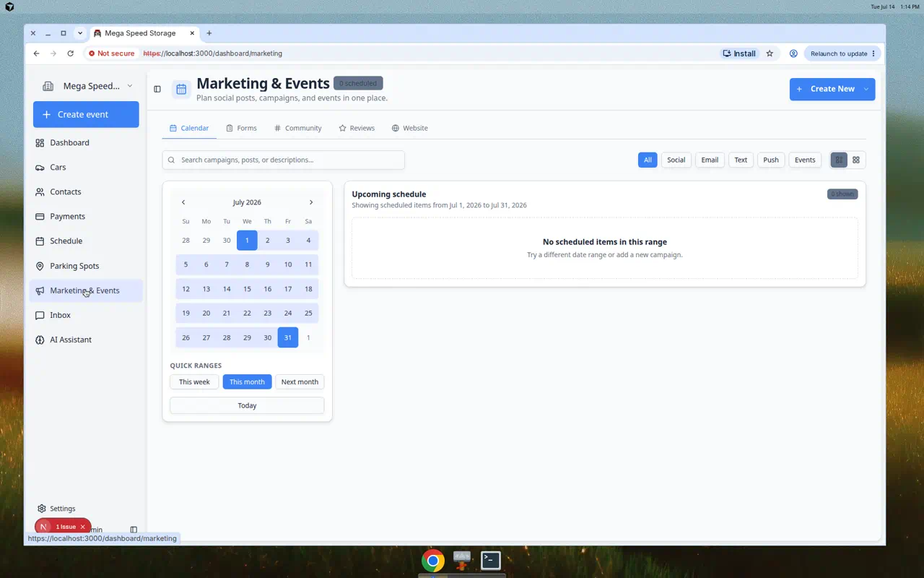The image size is (924, 578).
Task: Open Payments sidebar entry
Action: [86, 216]
